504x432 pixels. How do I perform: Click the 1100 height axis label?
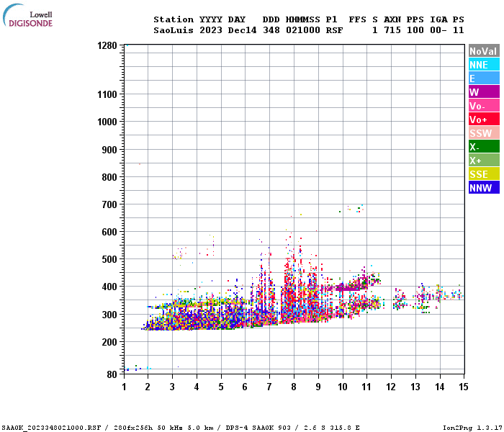(x=107, y=94)
